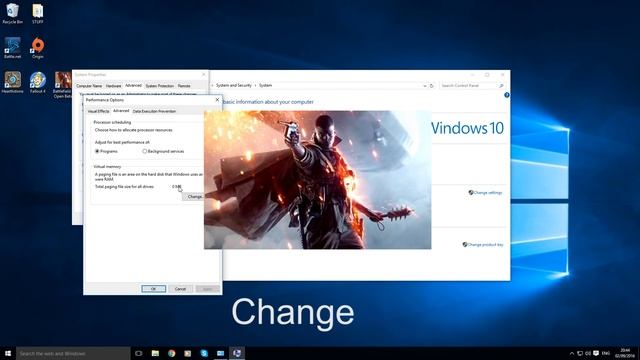The image size is (640, 360).
Task: Select the Background services radio button
Action: [x=144, y=151]
